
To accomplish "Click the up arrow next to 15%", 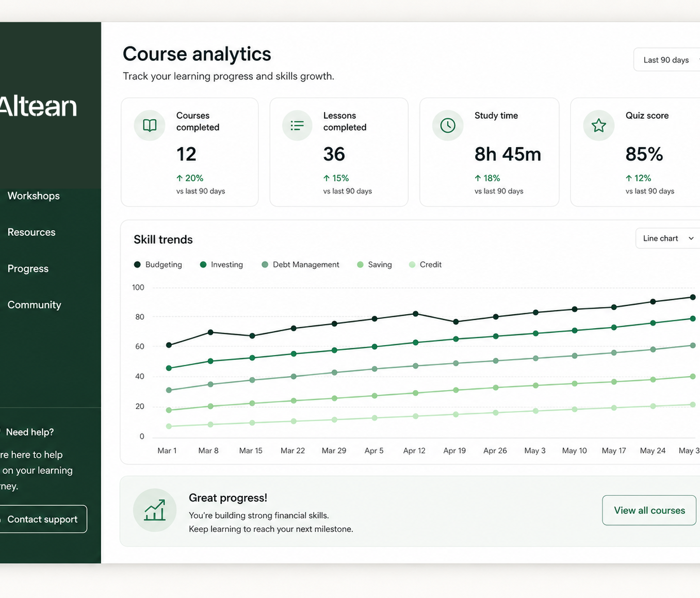I will point(327,178).
